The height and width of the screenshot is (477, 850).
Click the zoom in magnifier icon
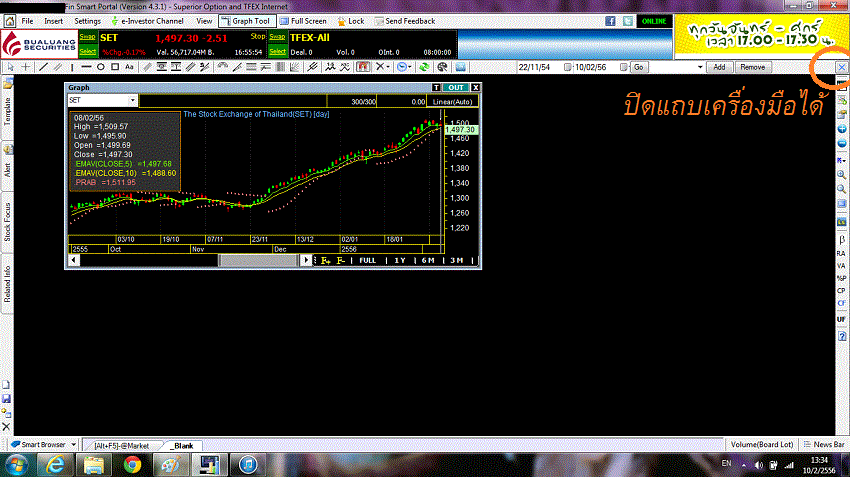point(841,175)
